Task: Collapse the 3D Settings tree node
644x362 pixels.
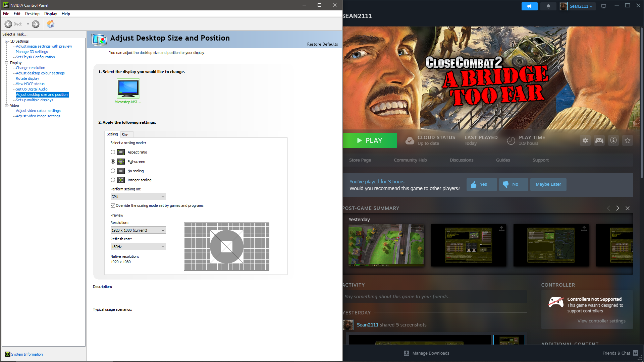Action: click(x=6, y=41)
